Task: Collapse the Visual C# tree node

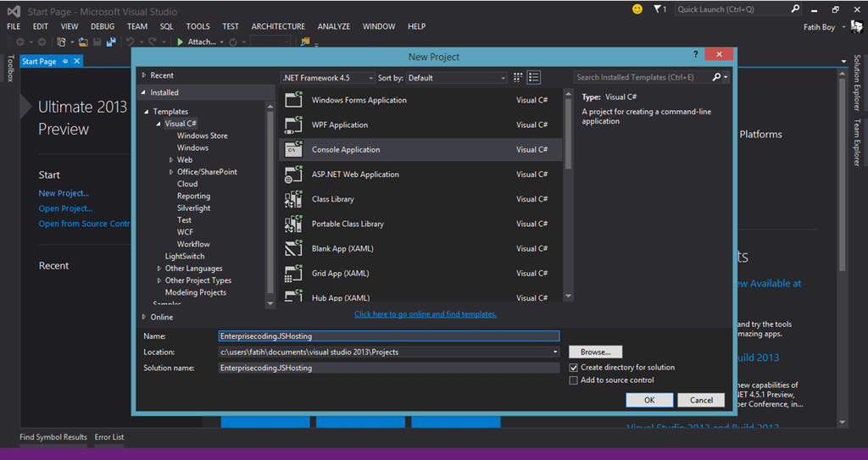Action: (159, 124)
